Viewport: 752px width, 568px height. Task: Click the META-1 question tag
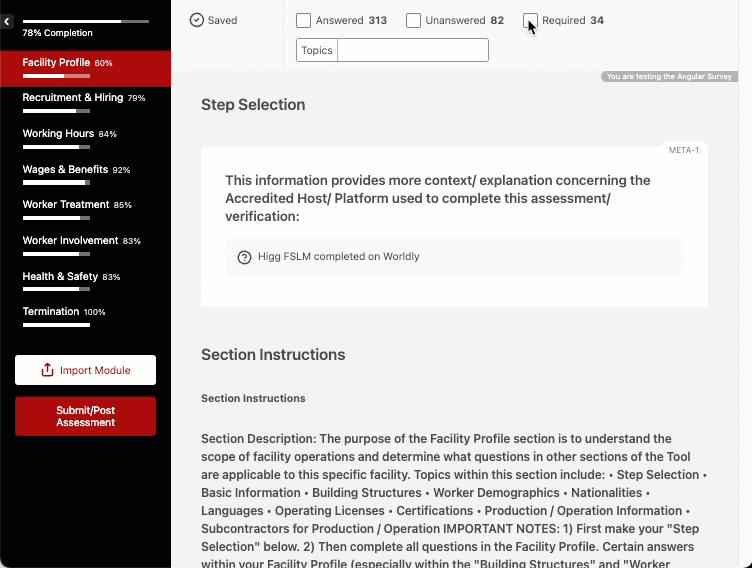[684, 150]
